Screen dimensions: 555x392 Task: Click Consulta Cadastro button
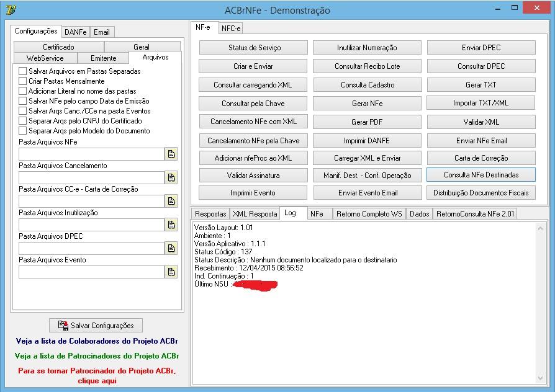click(368, 85)
